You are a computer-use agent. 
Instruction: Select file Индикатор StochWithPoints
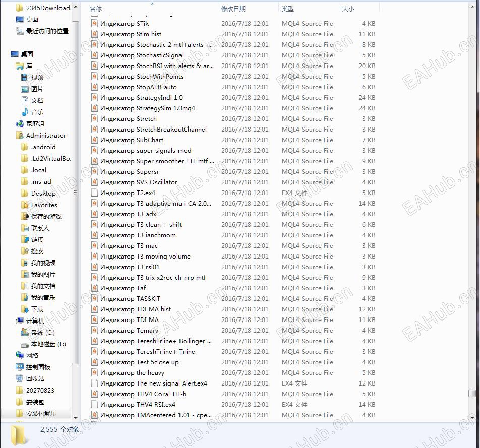(x=142, y=77)
